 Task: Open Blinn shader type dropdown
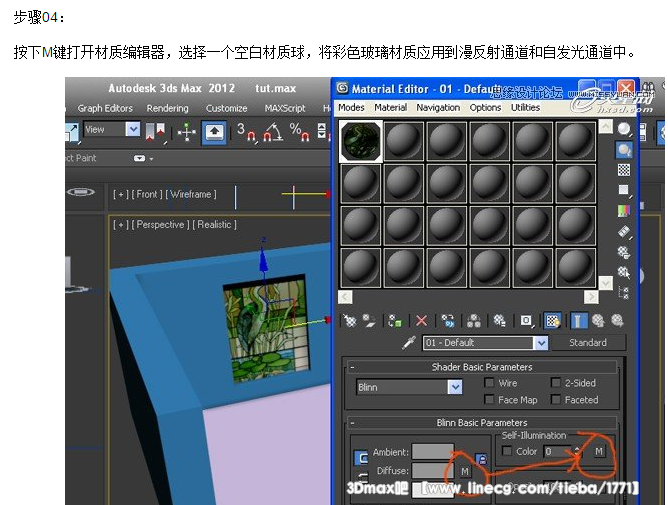(455, 387)
